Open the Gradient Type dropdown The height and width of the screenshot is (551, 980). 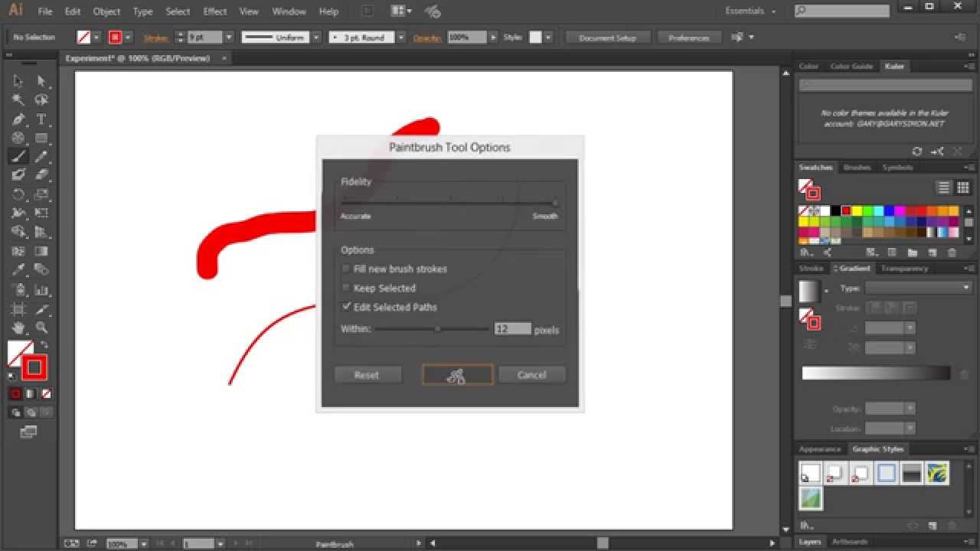click(919, 288)
